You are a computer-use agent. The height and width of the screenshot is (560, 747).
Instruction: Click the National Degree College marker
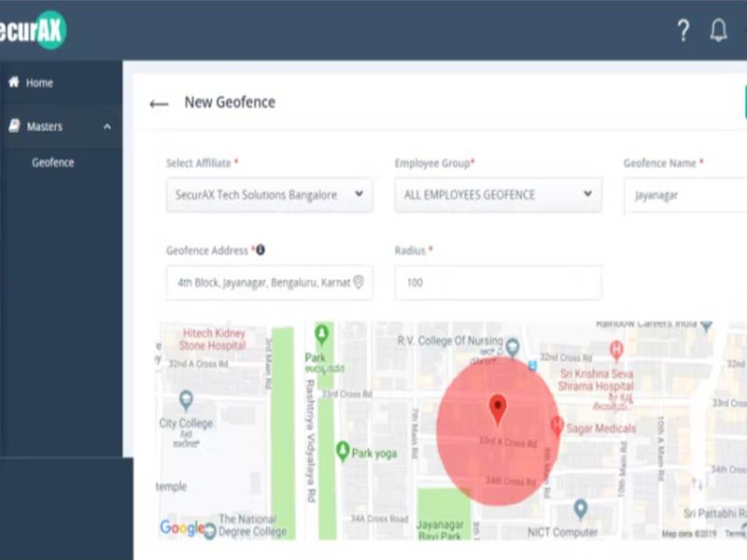[210, 530]
